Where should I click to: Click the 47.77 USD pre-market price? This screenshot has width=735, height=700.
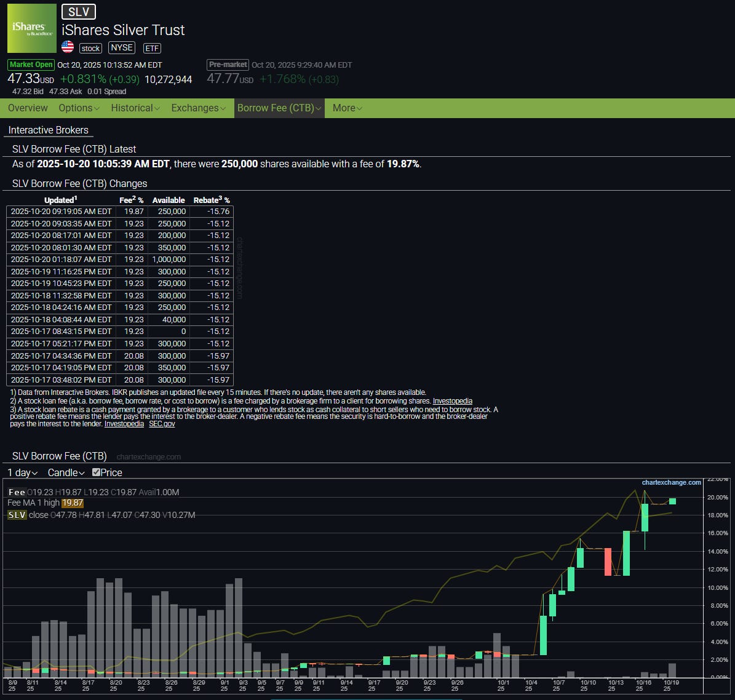pyautogui.click(x=230, y=79)
